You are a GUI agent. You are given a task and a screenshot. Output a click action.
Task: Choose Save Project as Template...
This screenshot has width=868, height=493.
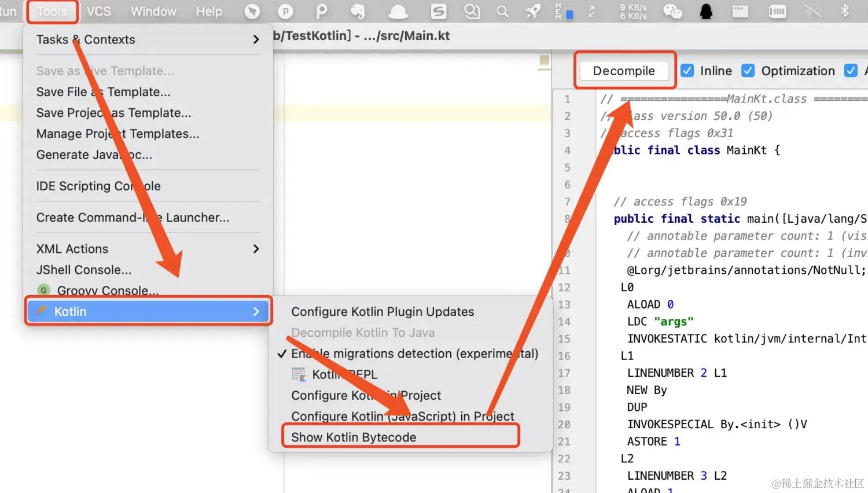tap(114, 113)
